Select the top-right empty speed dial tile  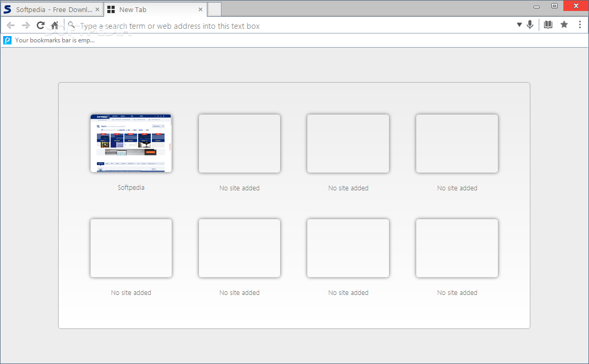[457, 143]
